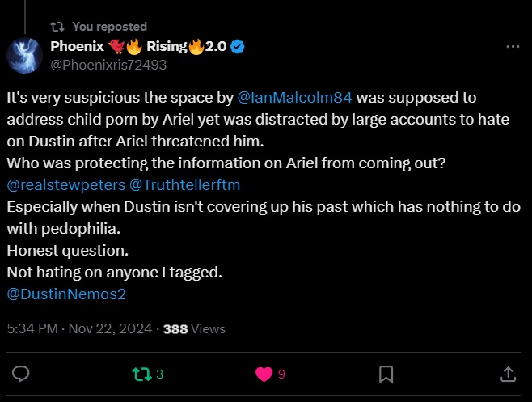Open the Phoenix Rising profile avatar
Viewport: 532px width, 402px height.
(25, 55)
